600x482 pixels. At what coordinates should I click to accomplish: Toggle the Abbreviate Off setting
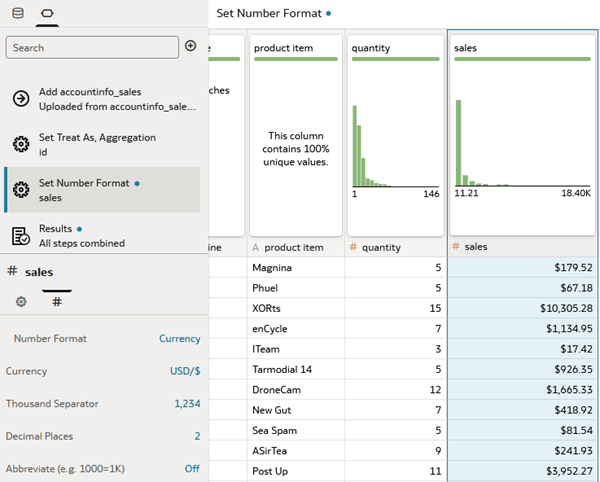(x=191, y=468)
